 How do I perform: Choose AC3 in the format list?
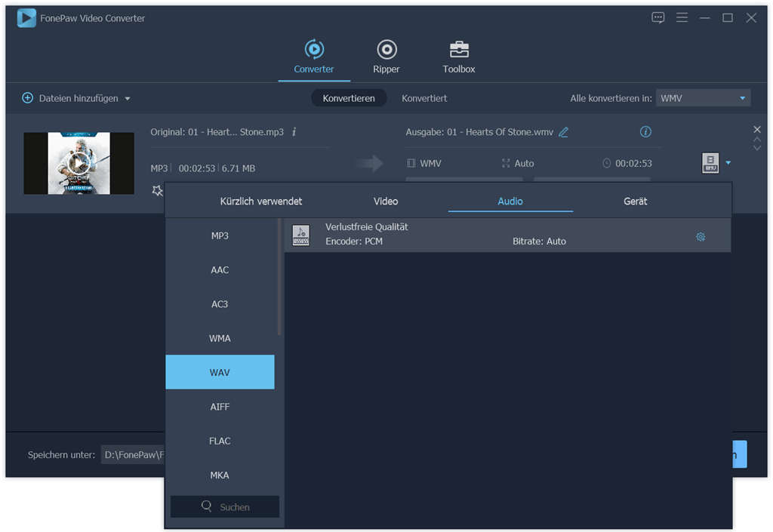220,304
